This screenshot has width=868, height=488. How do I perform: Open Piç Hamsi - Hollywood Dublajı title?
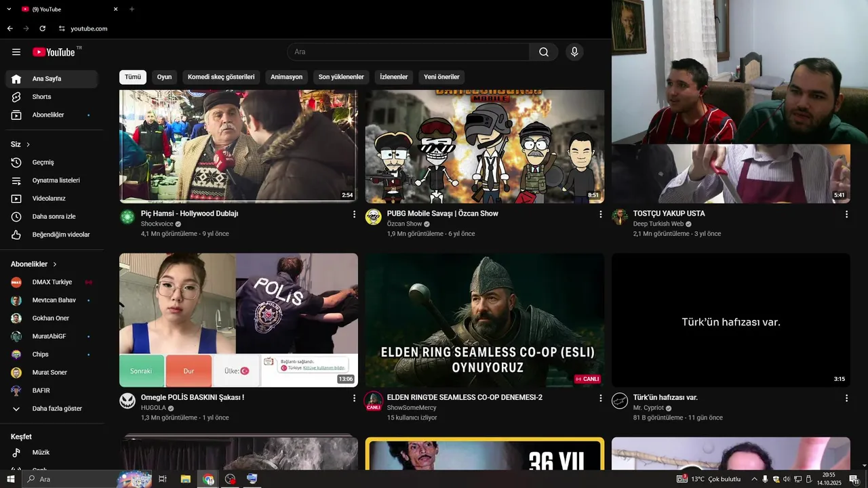(x=189, y=213)
